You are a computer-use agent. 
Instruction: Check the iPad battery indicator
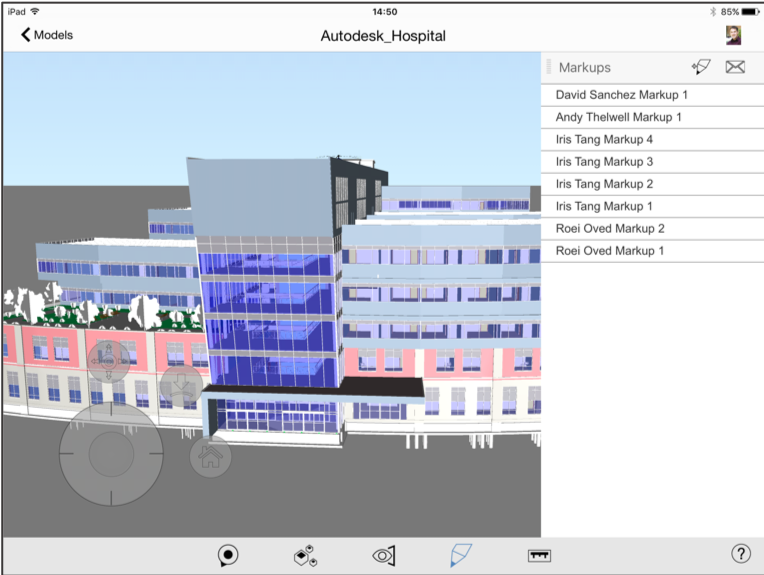click(750, 12)
